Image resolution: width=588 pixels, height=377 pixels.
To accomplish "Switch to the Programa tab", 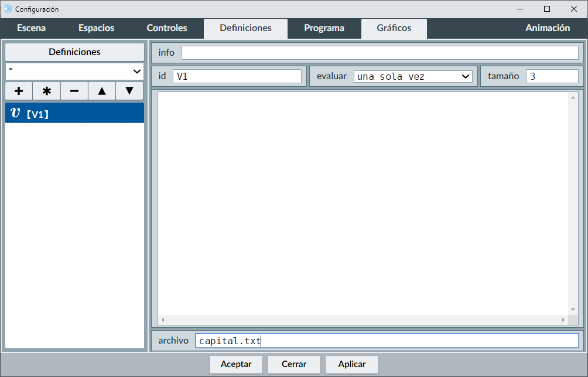I will point(324,28).
